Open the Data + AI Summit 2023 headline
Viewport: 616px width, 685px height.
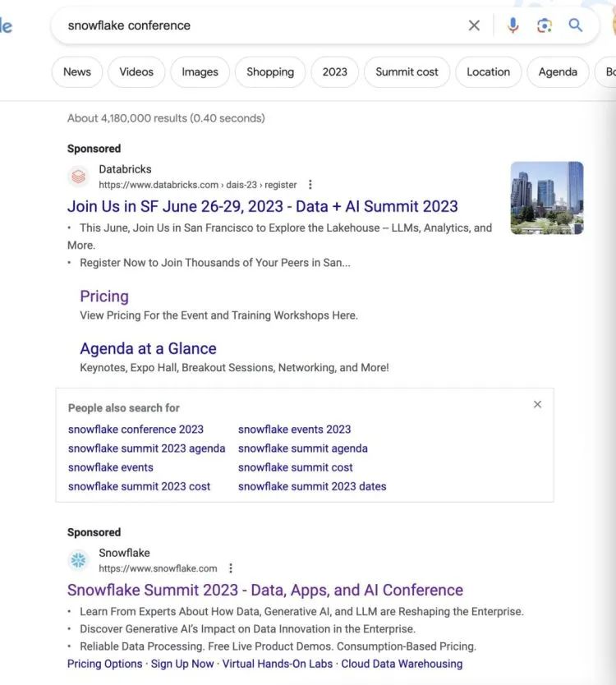[x=263, y=206]
